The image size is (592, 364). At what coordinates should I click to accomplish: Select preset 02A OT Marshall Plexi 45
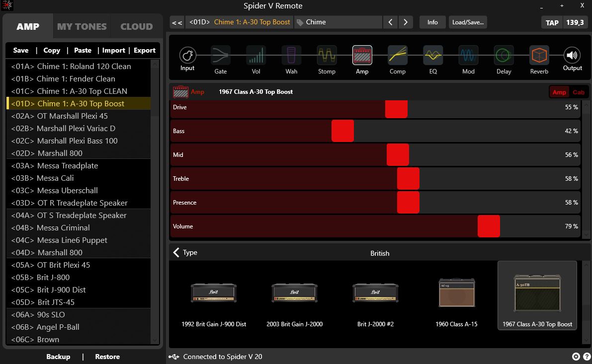click(x=79, y=116)
